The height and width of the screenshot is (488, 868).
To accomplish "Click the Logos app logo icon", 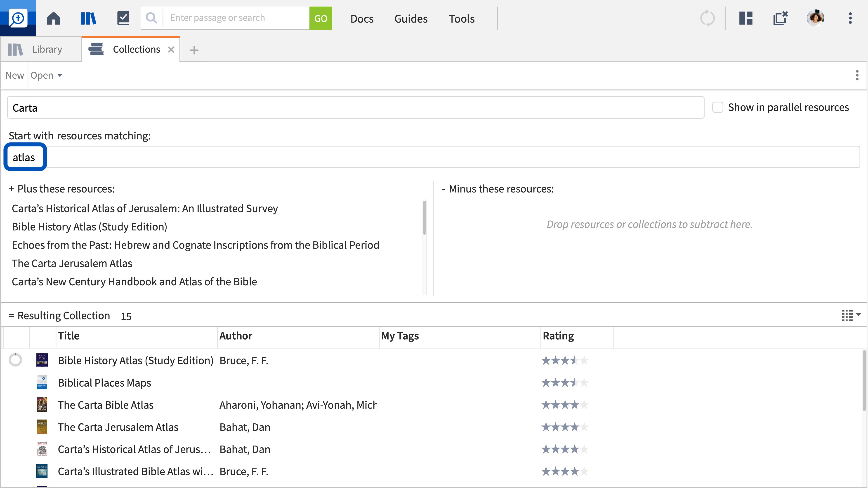I will tap(18, 18).
